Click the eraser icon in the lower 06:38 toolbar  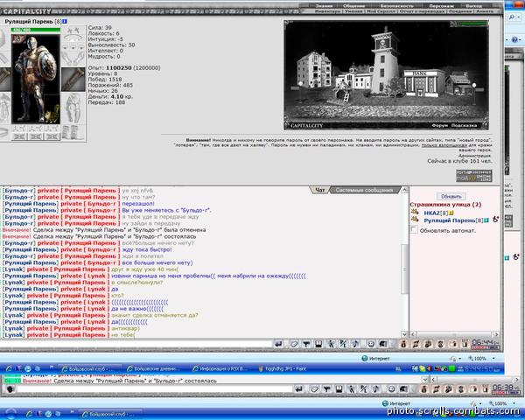[x=314, y=389]
